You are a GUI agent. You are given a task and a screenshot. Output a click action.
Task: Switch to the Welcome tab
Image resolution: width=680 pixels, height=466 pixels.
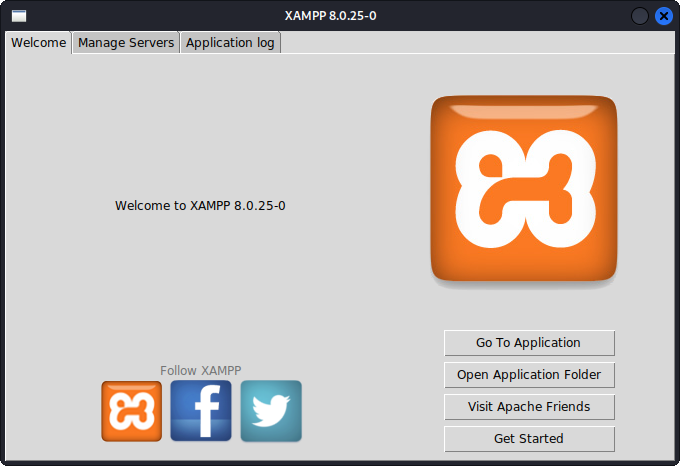39,42
